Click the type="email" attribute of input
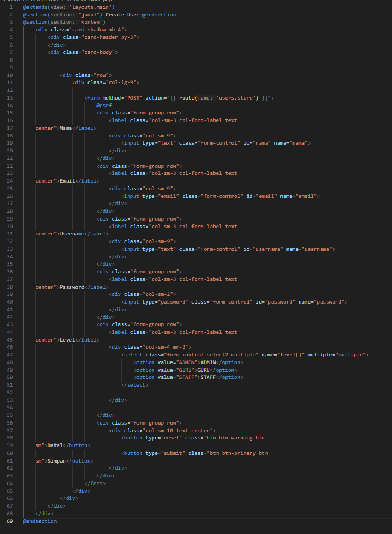This screenshot has width=392, height=534. pyautogui.click(x=161, y=196)
